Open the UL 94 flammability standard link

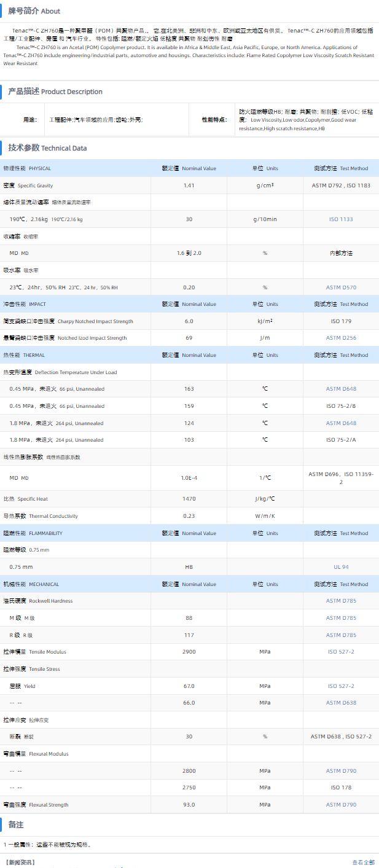[x=341, y=567]
